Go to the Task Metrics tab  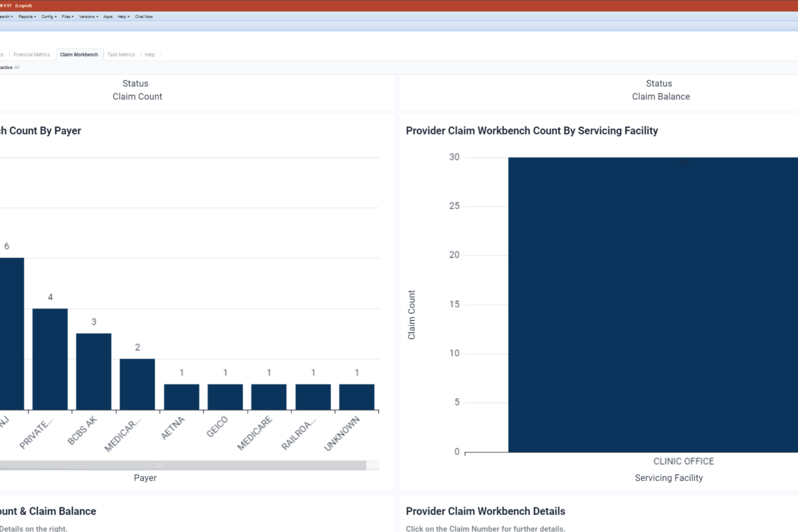tap(121, 55)
